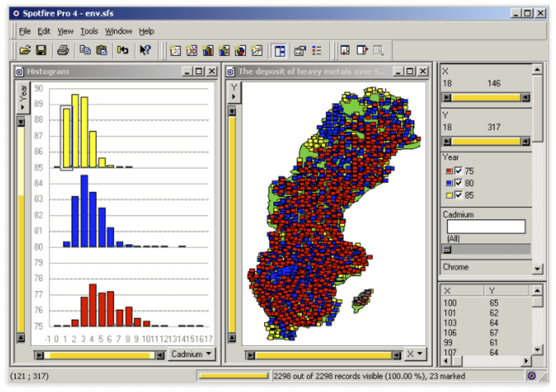
Task: Select the outlined yellow histogram bar
Action: point(67,137)
